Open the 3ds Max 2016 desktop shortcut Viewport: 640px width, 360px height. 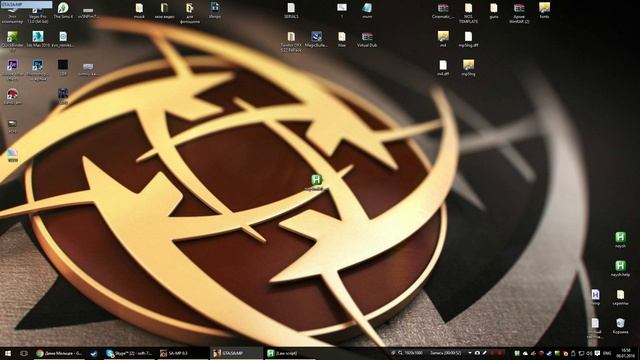point(38,39)
